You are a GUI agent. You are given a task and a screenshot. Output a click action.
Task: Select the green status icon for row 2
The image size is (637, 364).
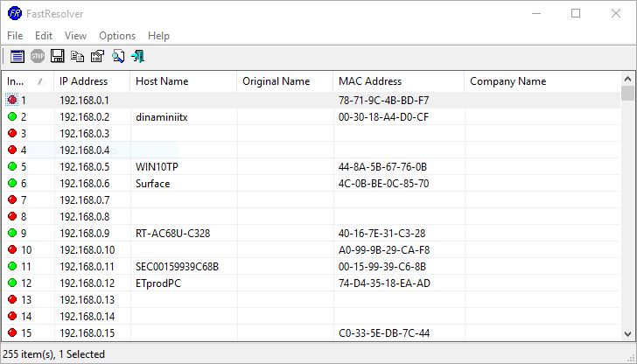[12, 116]
